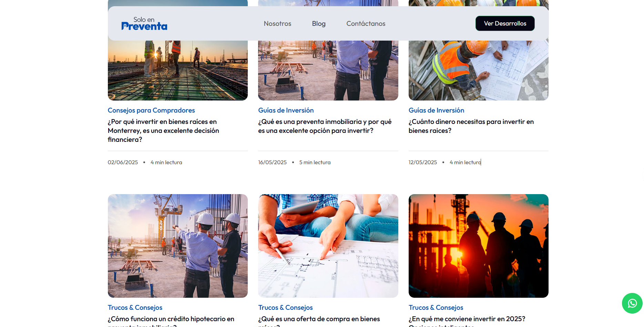Open article about oferta de compra
This screenshot has height=327, width=644.
pyautogui.click(x=319, y=319)
